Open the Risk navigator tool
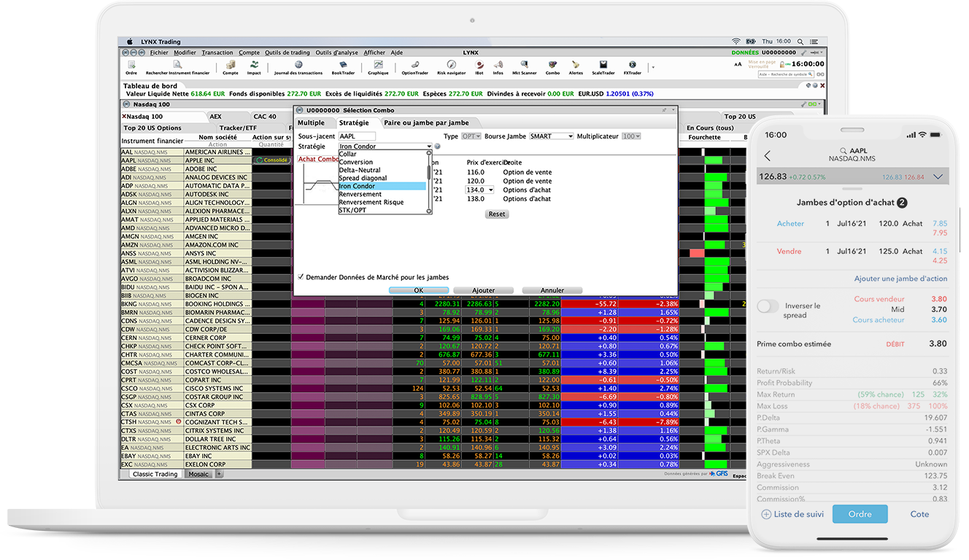Image resolution: width=969 pixels, height=560 pixels. click(x=451, y=67)
